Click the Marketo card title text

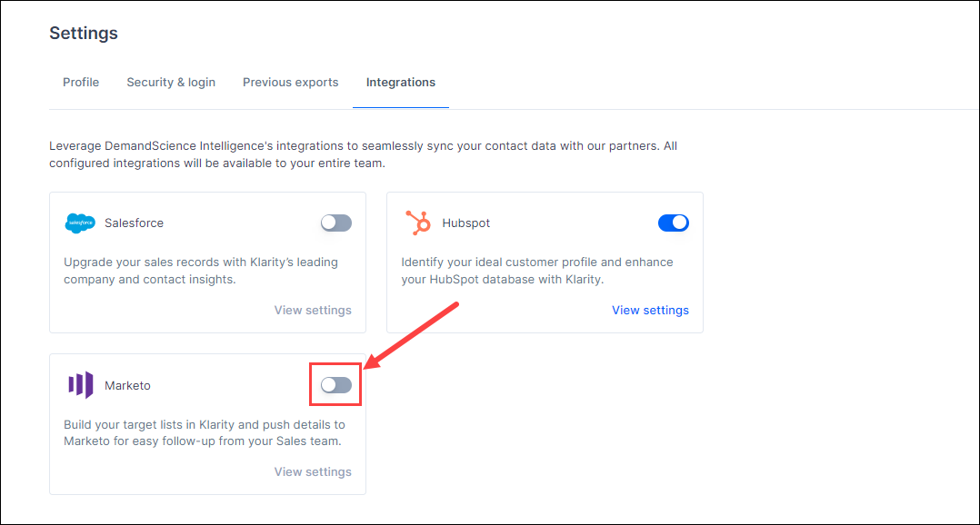click(x=127, y=385)
